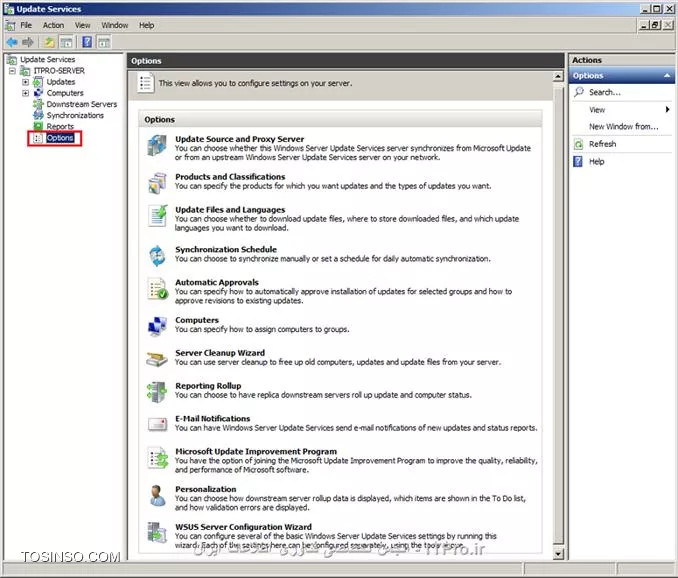678x578 pixels.
Task: Click the vertical scrollbar thumb in Options pane
Action: (558, 314)
